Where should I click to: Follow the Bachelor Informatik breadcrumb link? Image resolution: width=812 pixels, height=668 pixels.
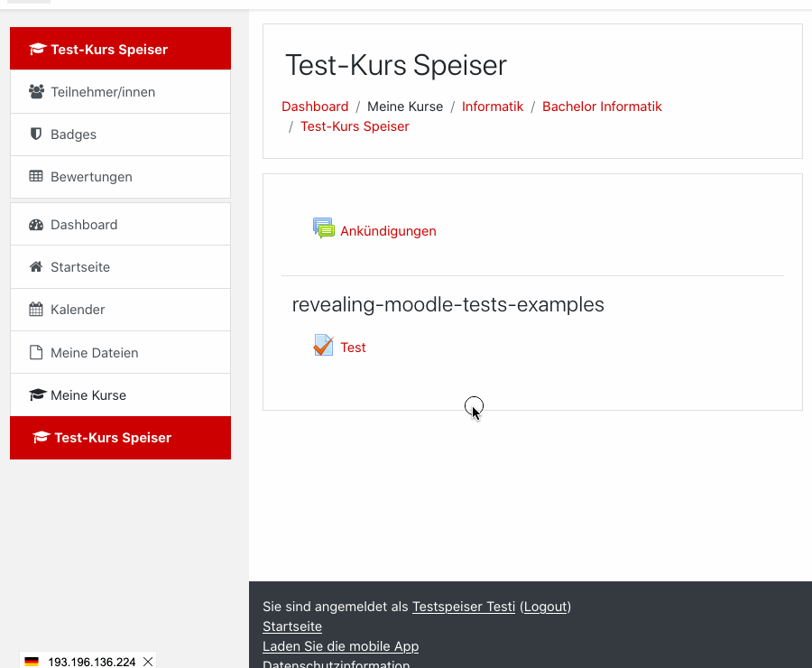pos(602,107)
